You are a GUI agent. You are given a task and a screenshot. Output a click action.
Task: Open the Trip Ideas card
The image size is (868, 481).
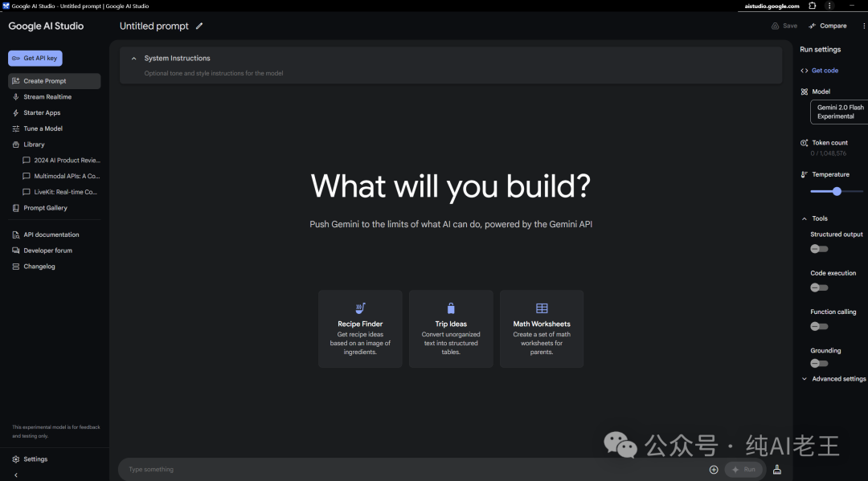click(451, 329)
